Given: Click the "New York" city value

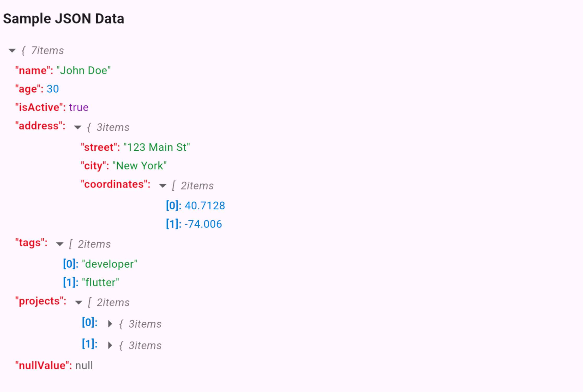Looking at the screenshot, I should pos(139,166).
